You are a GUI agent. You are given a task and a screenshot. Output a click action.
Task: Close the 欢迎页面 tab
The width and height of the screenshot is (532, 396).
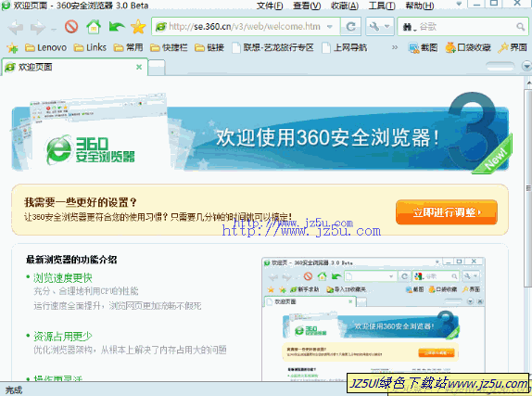tap(139, 67)
